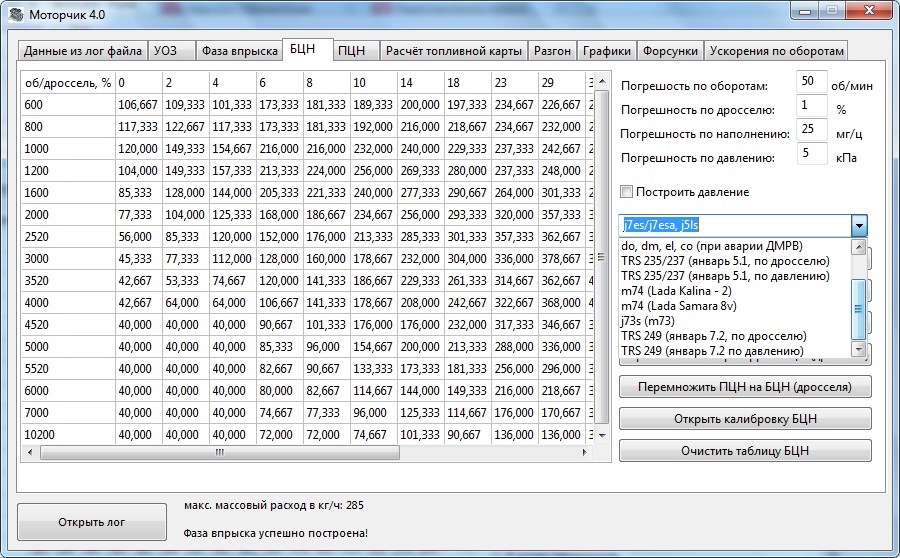The height and width of the screenshot is (558, 900).
Task: Click table horizontal scroll right arrow
Action: [584, 452]
